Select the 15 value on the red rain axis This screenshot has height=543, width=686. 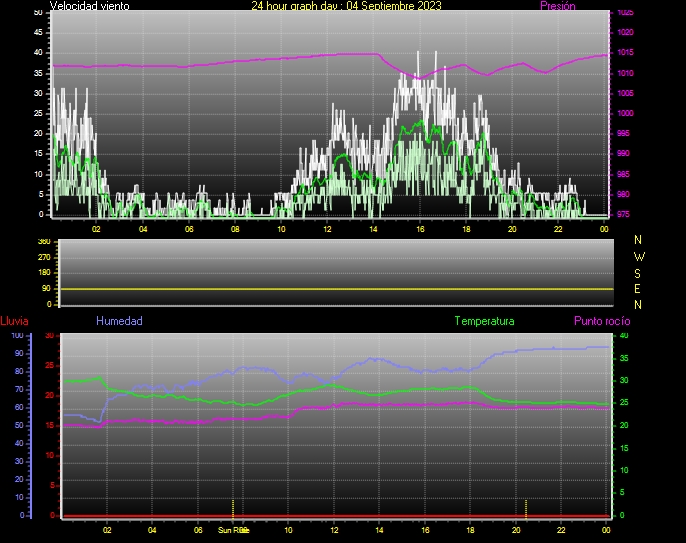(50, 425)
